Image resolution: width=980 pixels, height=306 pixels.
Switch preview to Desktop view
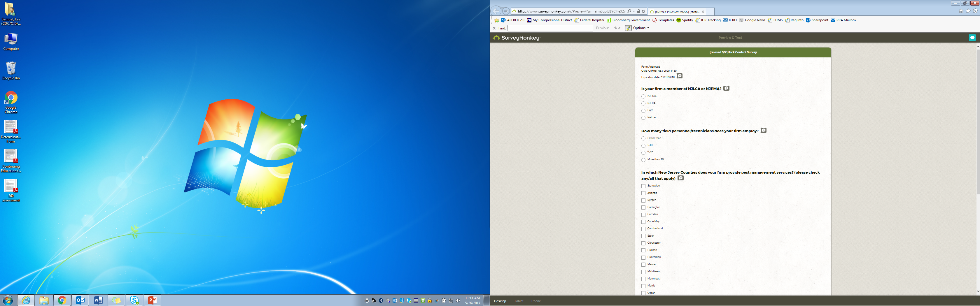(x=500, y=301)
